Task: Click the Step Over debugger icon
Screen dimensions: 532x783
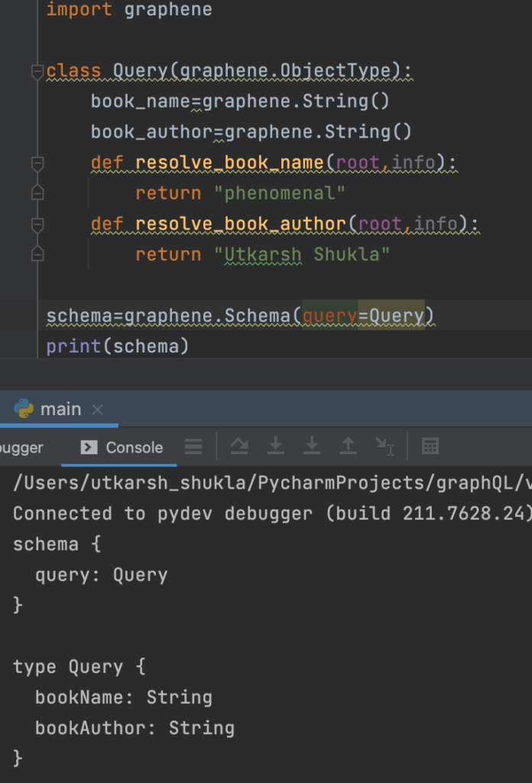Action: [239, 447]
